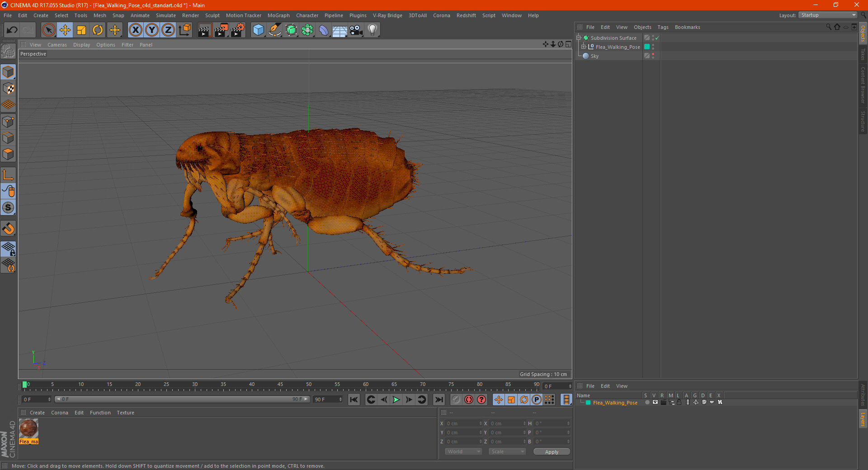This screenshot has height=470, width=868.
Task: Make object editable in left toolbar
Action: pyautogui.click(x=8, y=52)
